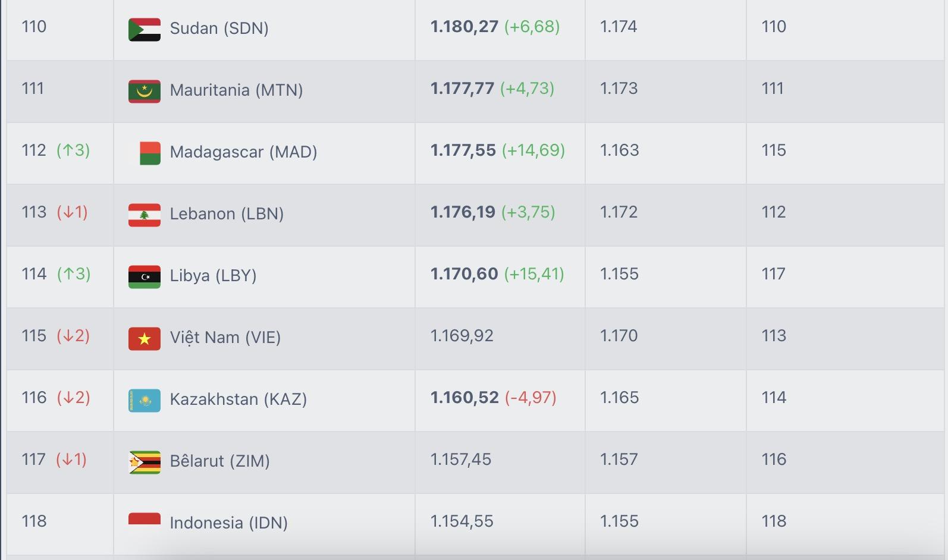The height and width of the screenshot is (560, 948).
Task: Click Madagascar's rank change up 3 indicator
Action: point(73,150)
